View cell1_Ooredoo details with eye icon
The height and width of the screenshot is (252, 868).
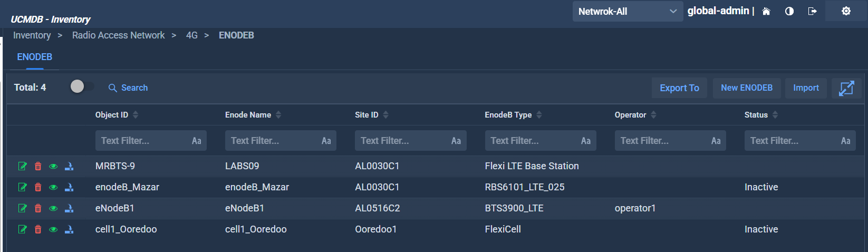53,229
